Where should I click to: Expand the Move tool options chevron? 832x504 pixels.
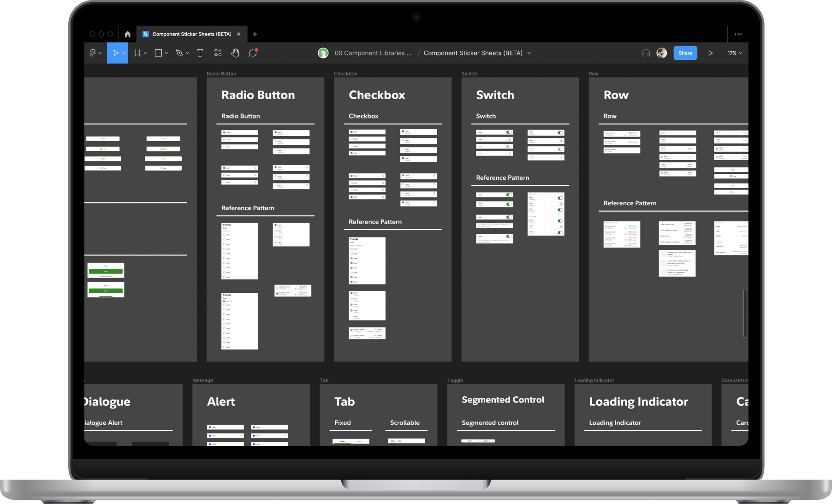pos(124,53)
